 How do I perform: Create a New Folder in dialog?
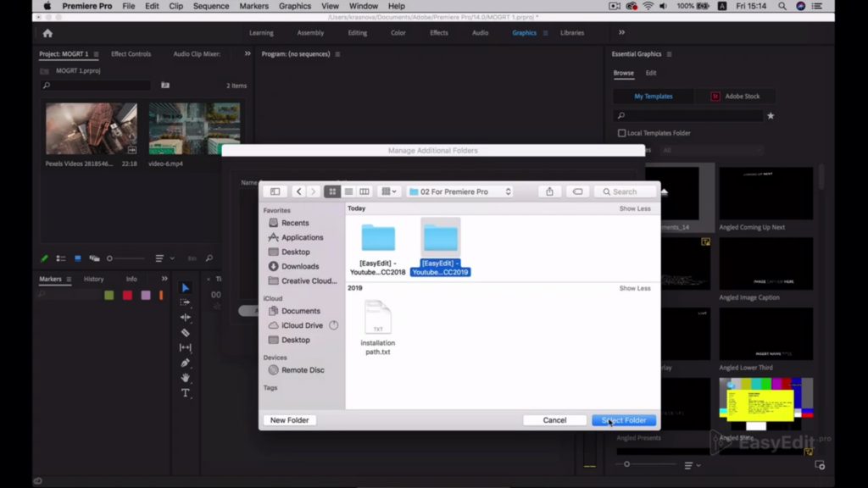tap(290, 420)
